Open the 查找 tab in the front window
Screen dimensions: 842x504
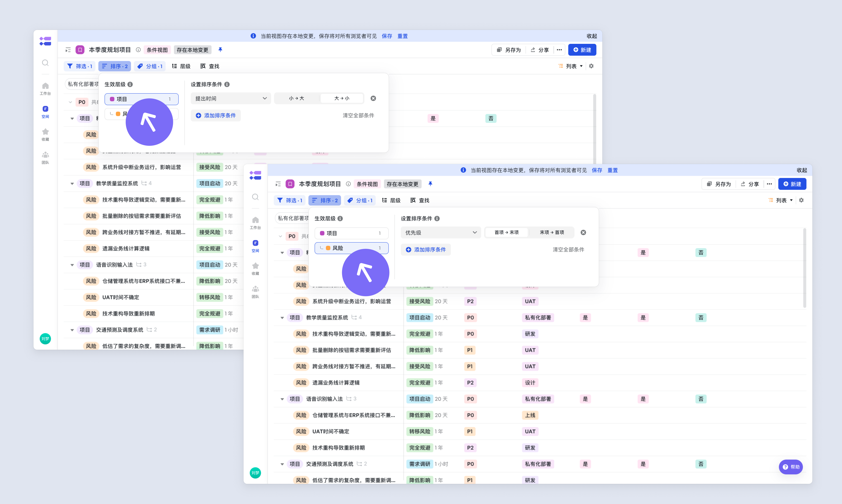point(420,200)
